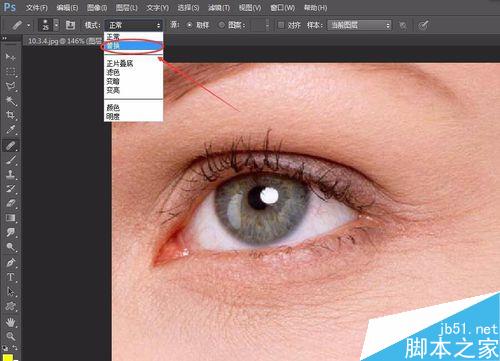This screenshot has width=500, height=361.
Task: Select the 图案 source radio button
Action: pyautogui.click(x=221, y=25)
